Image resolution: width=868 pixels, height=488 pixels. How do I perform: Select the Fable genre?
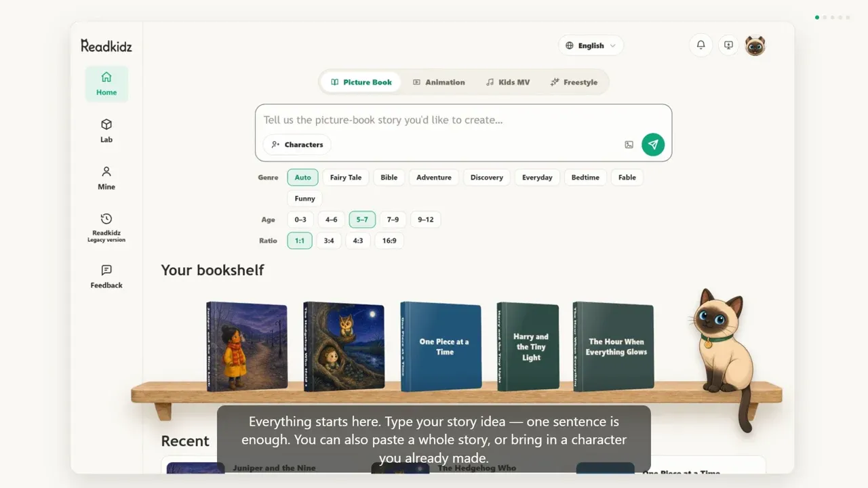pos(627,178)
